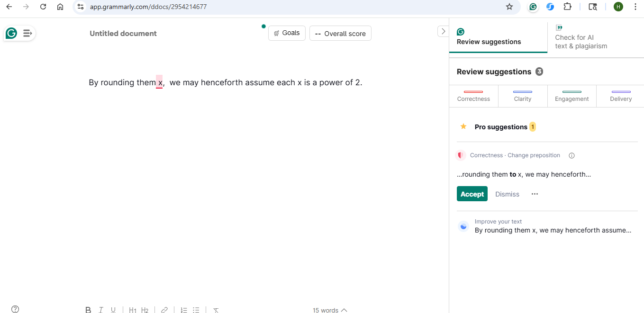Image resolution: width=644 pixels, height=313 pixels.
Task: Switch to Check for AI text & plagiarism tab
Action: click(x=595, y=37)
